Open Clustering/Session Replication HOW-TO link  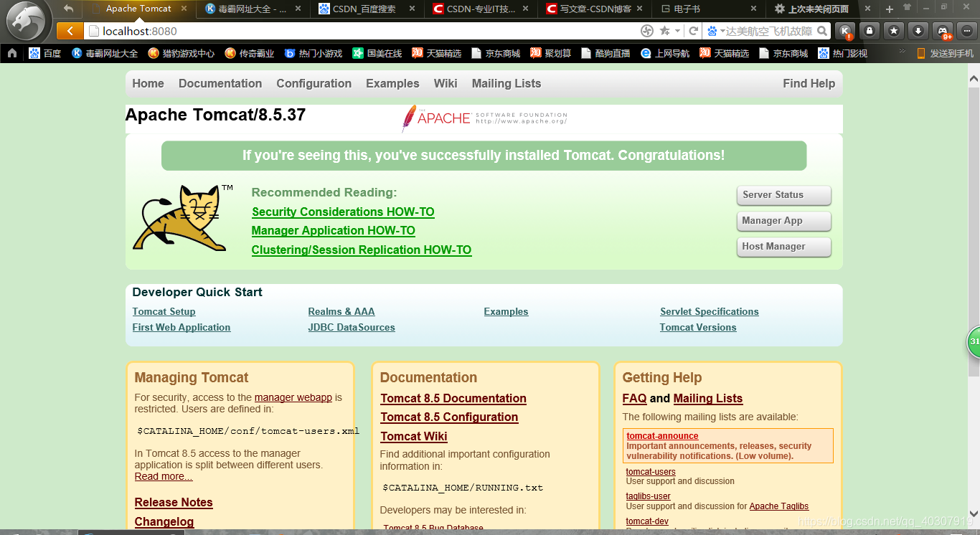[361, 250]
